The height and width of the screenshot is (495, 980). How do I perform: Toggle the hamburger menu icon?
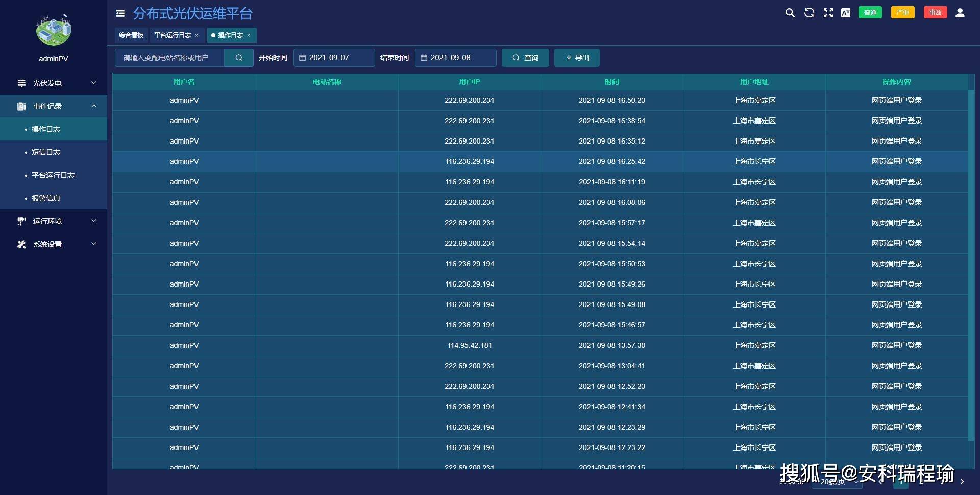coord(120,13)
